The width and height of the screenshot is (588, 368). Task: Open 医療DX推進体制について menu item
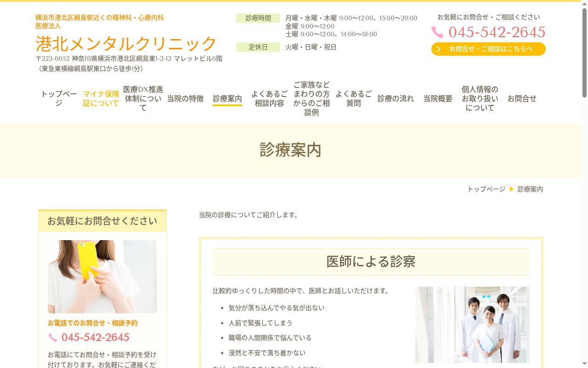coord(143,98)
